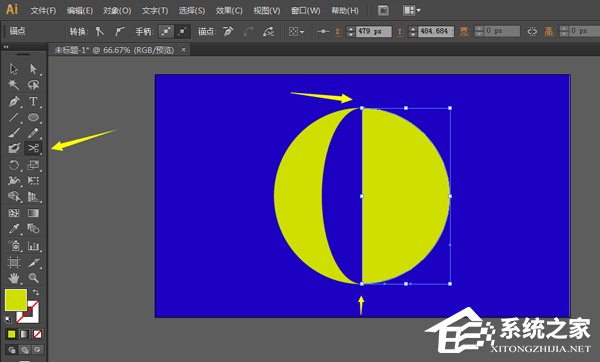Pick the Paintbrush tool
Viewport: 600px width, 362px height.
(14, 133)
